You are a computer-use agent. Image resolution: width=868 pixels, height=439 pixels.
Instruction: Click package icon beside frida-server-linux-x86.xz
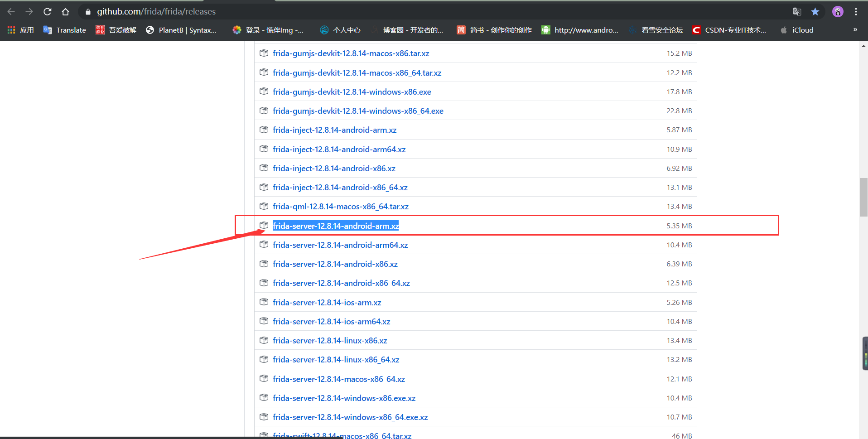coord(264,340)
